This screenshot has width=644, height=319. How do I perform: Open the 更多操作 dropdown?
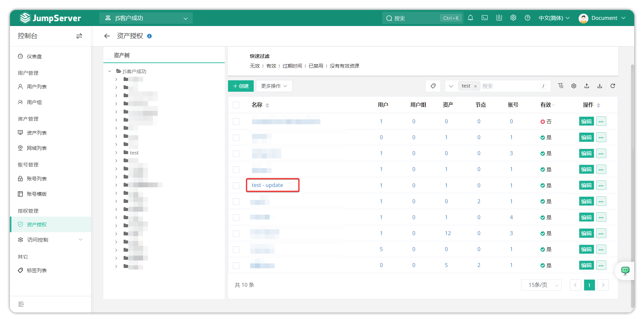[x=274, y=86]
